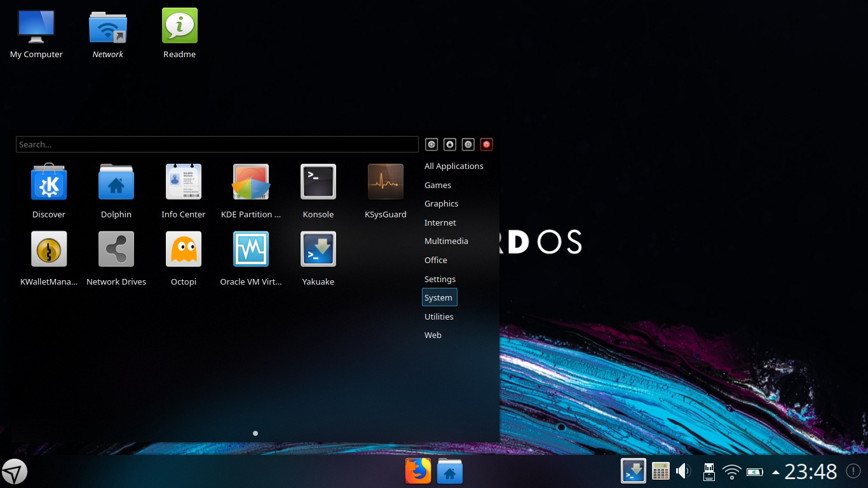Launch the Discover software center
Image resolution: width=868 pixels, height=488 pixels.
pyautogui.click(x=49, y=183)
